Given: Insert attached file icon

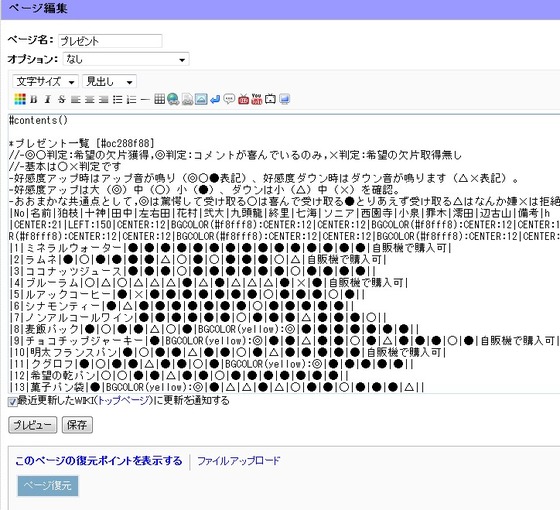Looking at the screenshot, I should tap(188, 99).
